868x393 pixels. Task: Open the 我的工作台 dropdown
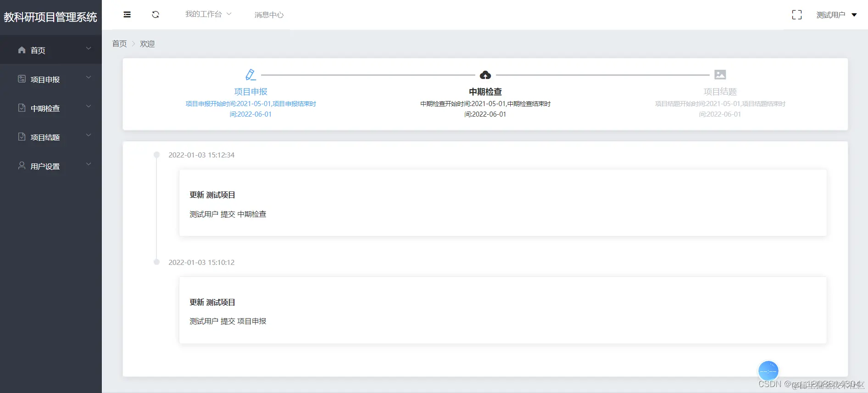pos(208,14)
